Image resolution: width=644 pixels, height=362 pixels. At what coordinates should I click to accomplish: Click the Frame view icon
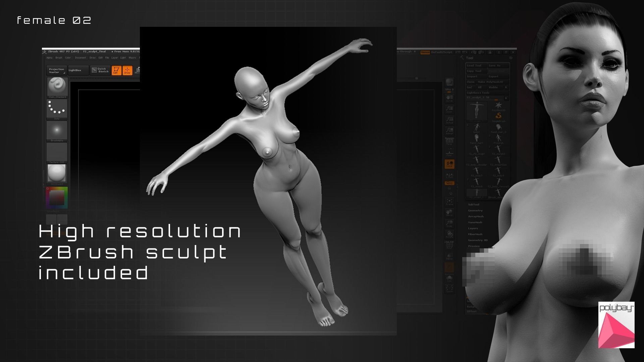click(x=449, y=202)
